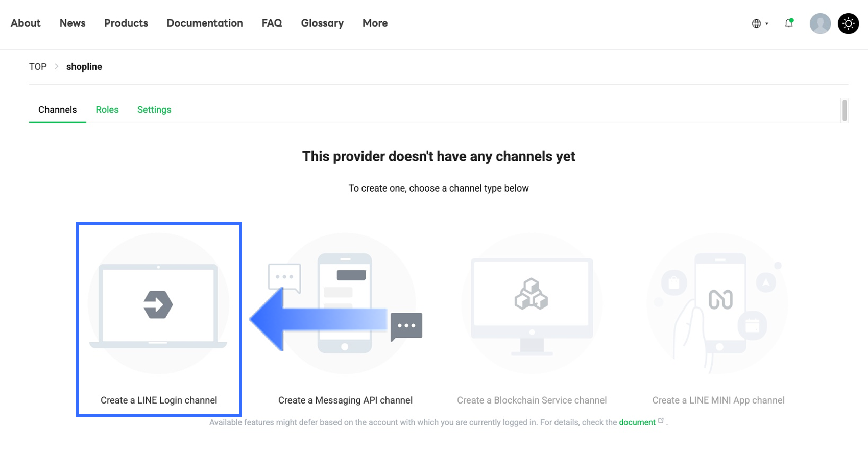Screen dimensions: 868x474
Task: Click the text 'To create one, choose a channel type below'
Action: (439, 188)
